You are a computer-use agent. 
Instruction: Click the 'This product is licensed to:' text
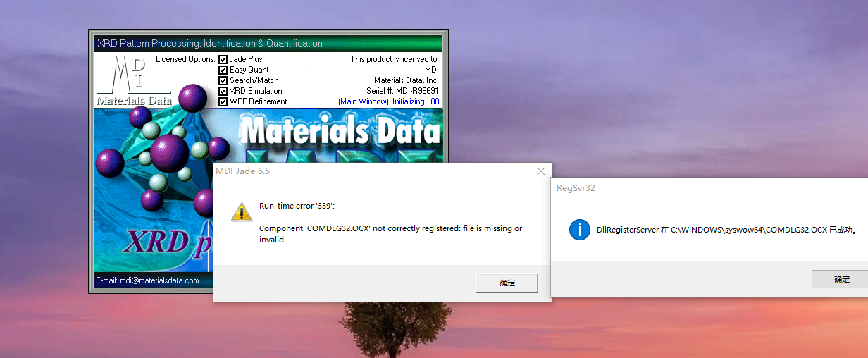pos(395,59)
